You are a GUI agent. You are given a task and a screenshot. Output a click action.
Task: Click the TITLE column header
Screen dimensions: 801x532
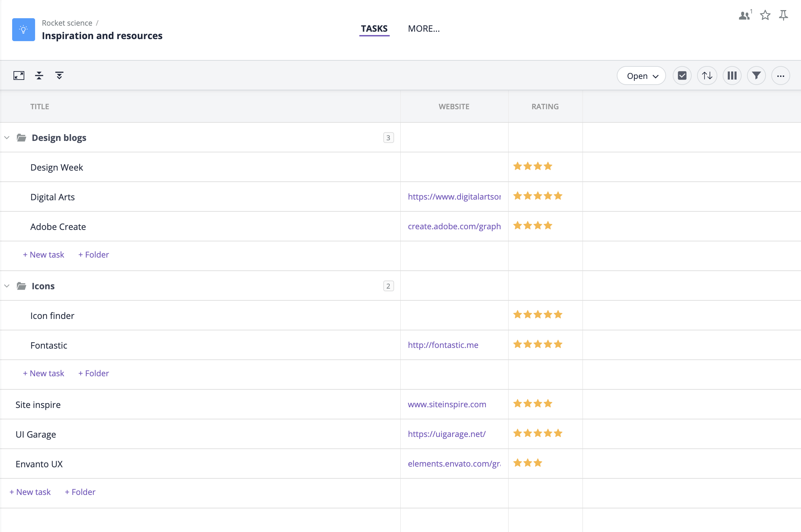tap(40, 107)
